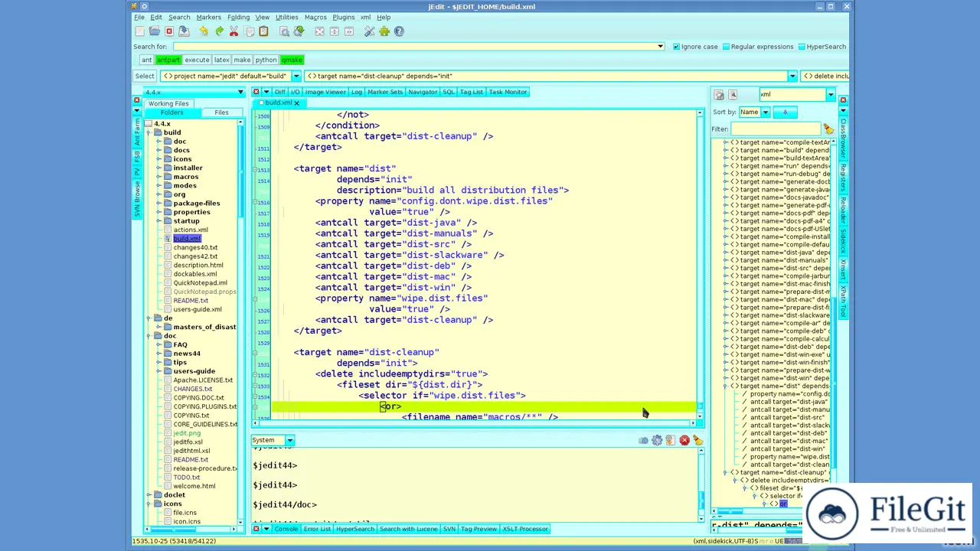Viewport: 980px width, 551px height.
Task: Click the Open File folder icon
Action: point(155,31)
